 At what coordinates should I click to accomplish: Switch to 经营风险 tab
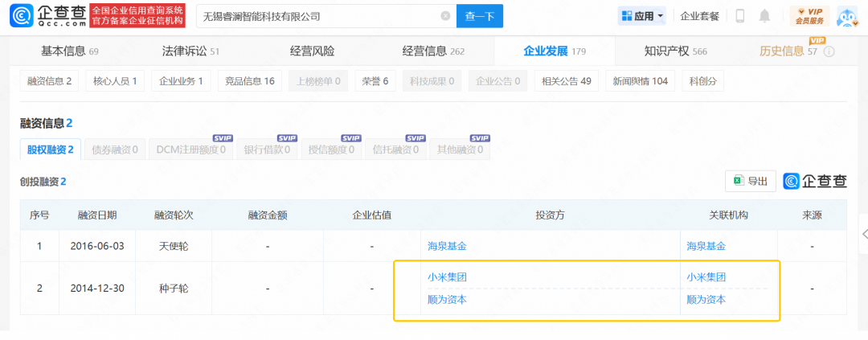(x=312, y=51)
